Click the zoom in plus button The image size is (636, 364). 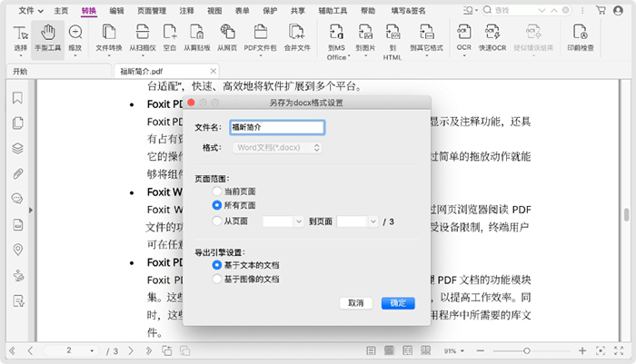click(x=582, y=350)
